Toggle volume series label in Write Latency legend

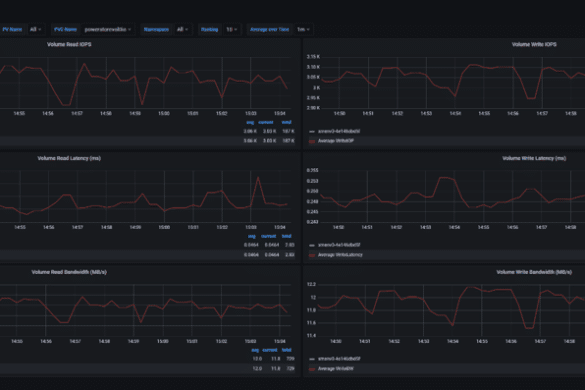339,245
